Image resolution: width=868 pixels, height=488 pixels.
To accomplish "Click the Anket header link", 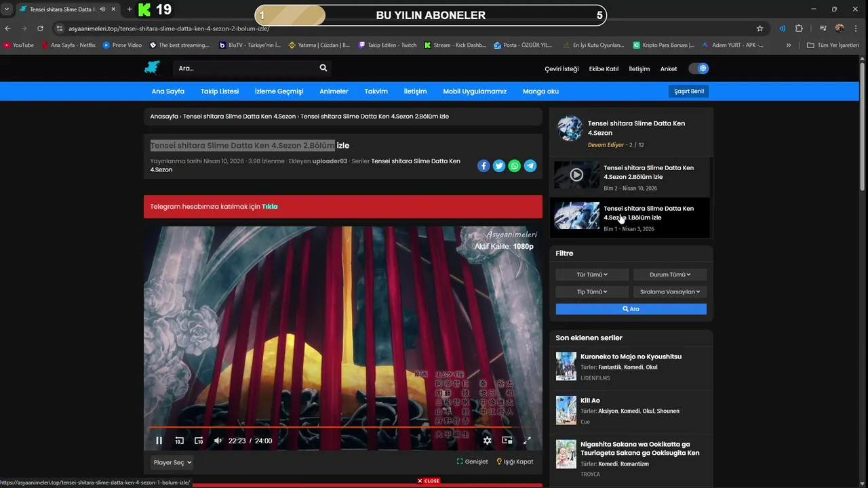I will (669, 68).
